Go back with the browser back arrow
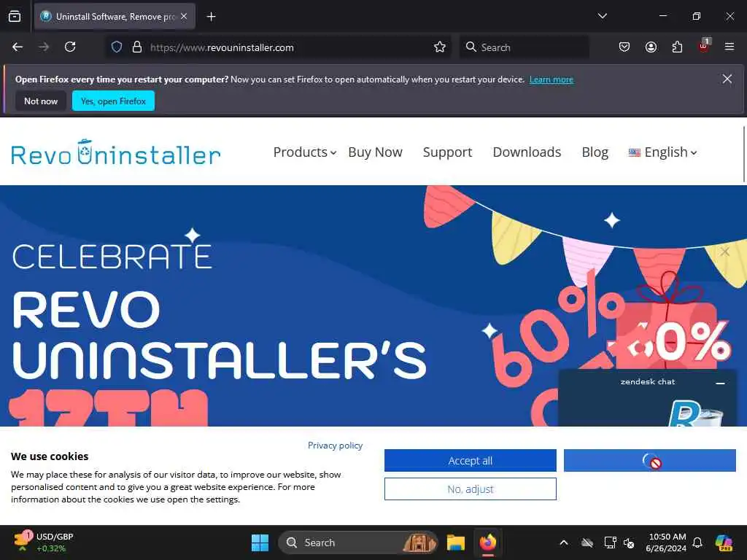Image resolution: width=747 pixels, height=560 pixels. click(18, 47)
